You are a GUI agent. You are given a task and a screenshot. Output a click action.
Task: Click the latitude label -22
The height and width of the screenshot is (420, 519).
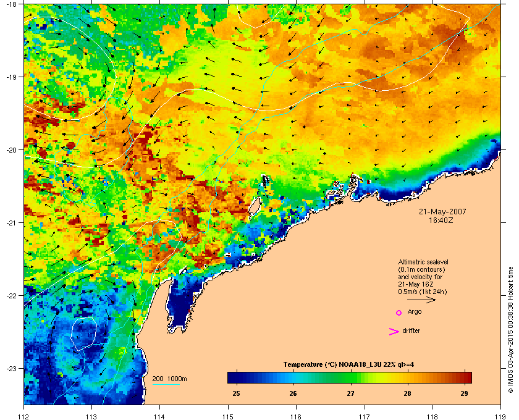pos(11,296)
